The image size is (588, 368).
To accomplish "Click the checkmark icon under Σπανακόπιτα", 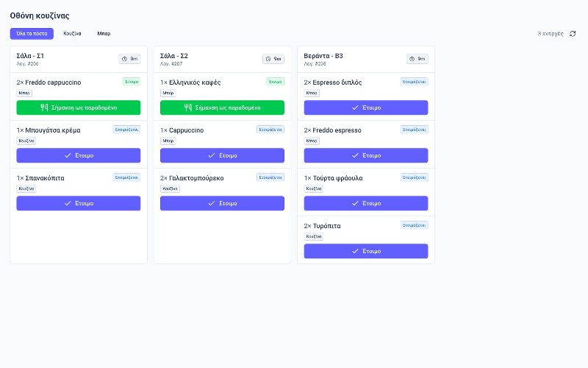I will tap(68, 203).
